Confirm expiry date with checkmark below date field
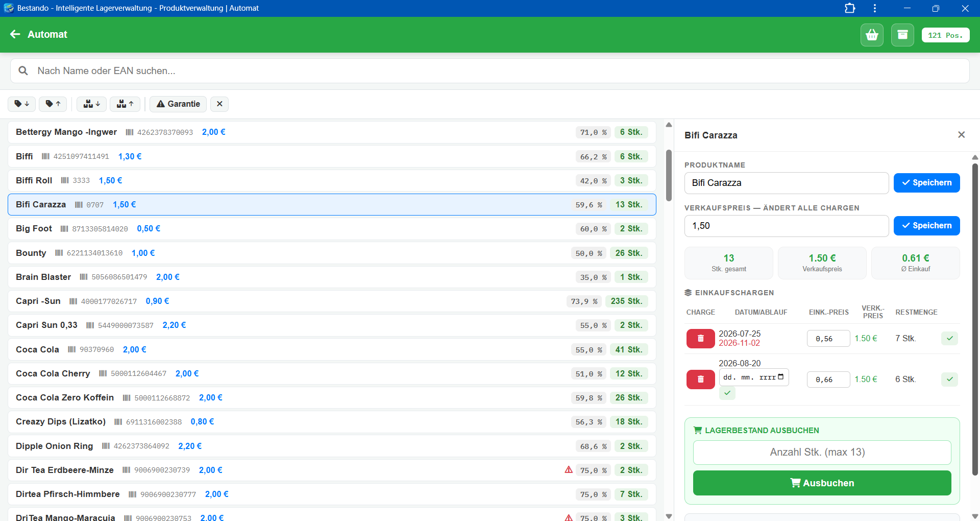 point(727,393)
